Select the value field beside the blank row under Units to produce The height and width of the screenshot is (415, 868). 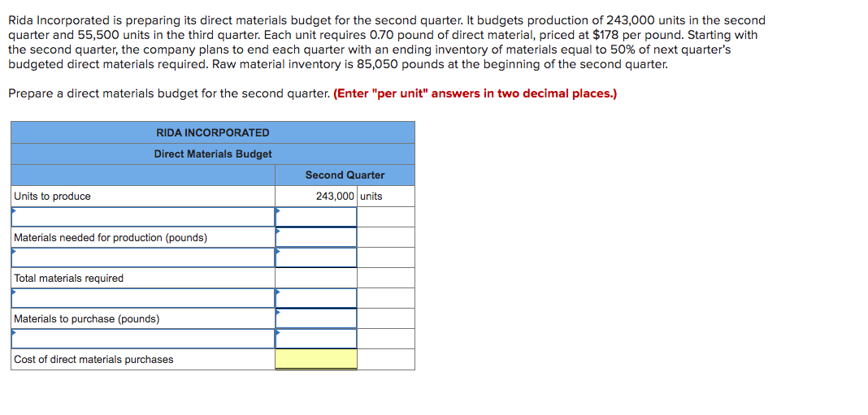point(316,217)
